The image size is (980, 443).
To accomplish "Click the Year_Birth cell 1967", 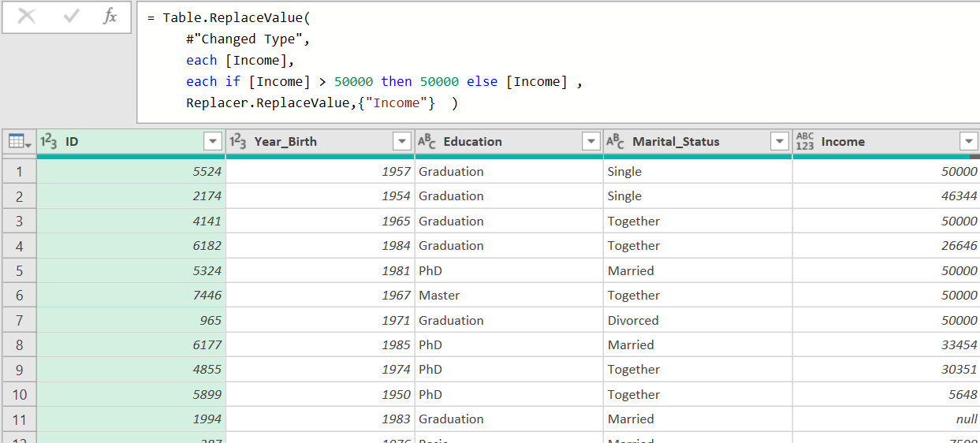I will (320, 295).
